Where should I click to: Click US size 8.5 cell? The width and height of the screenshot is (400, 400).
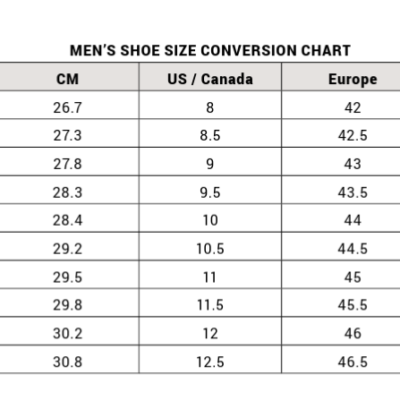click(x=210, y=136)
